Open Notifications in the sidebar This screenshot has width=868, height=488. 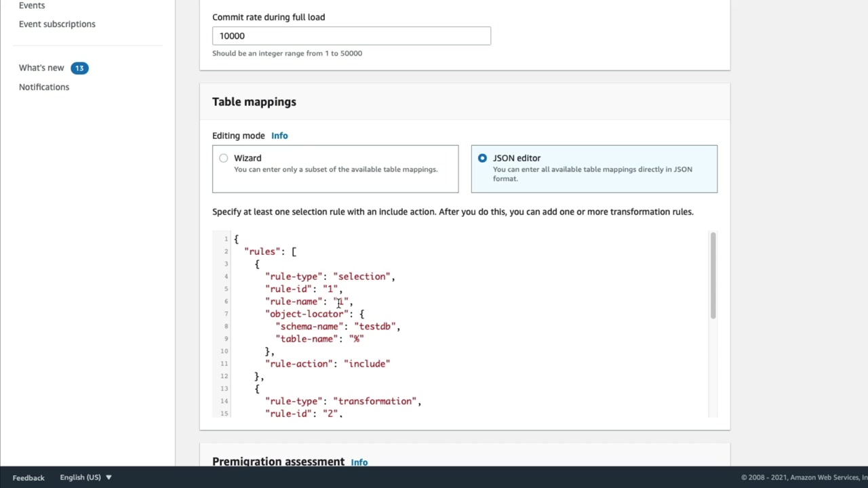44,87
